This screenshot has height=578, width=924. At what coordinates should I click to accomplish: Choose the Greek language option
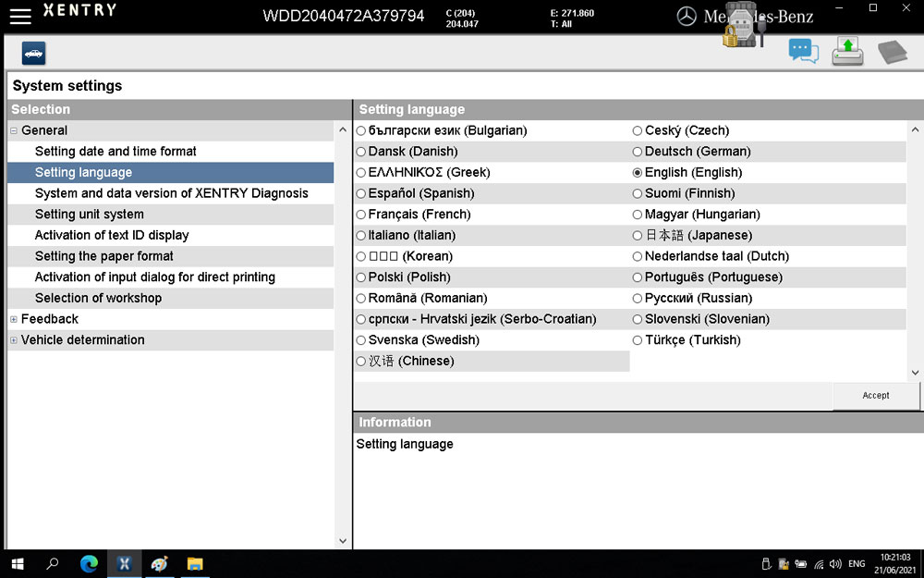361,173
